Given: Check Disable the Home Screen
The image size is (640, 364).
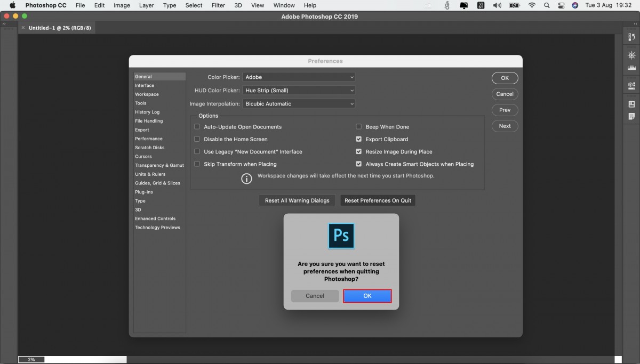Looking at the screenshot, I should tap(197, 139).
